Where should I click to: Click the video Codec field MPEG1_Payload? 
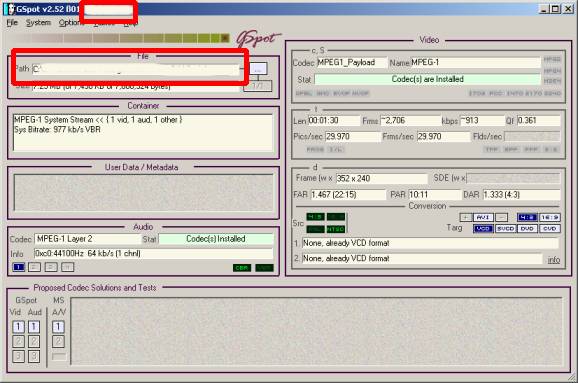tap(352, 62)
